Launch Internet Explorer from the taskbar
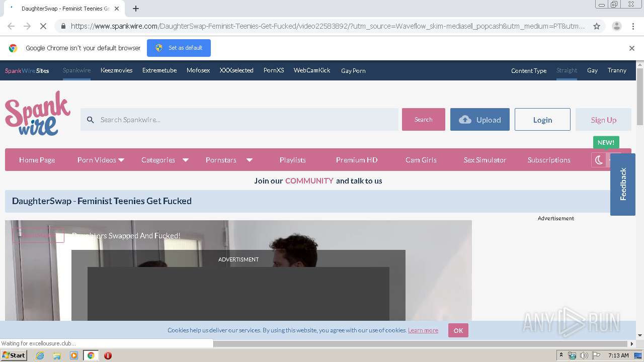 pyautogui.click(x=40, y=355)
